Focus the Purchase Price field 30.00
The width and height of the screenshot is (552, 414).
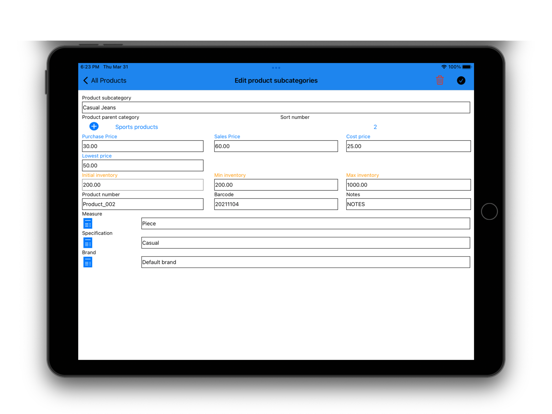coord(143,146)
